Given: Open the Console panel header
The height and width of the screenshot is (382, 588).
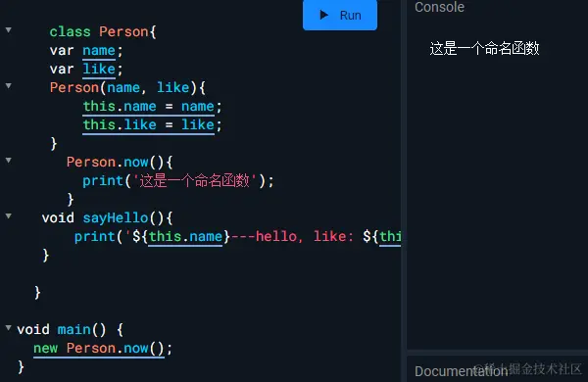Looking at the screenshot, I should point(439,7).
